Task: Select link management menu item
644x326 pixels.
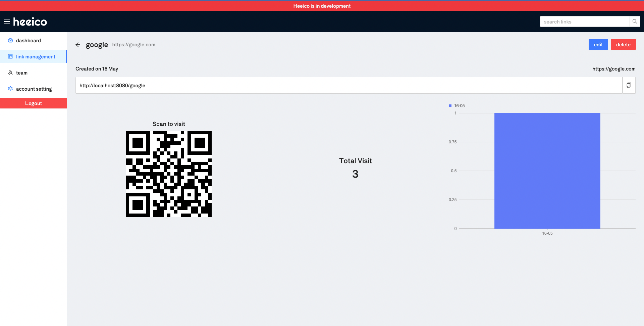Action: click(33, 57)
